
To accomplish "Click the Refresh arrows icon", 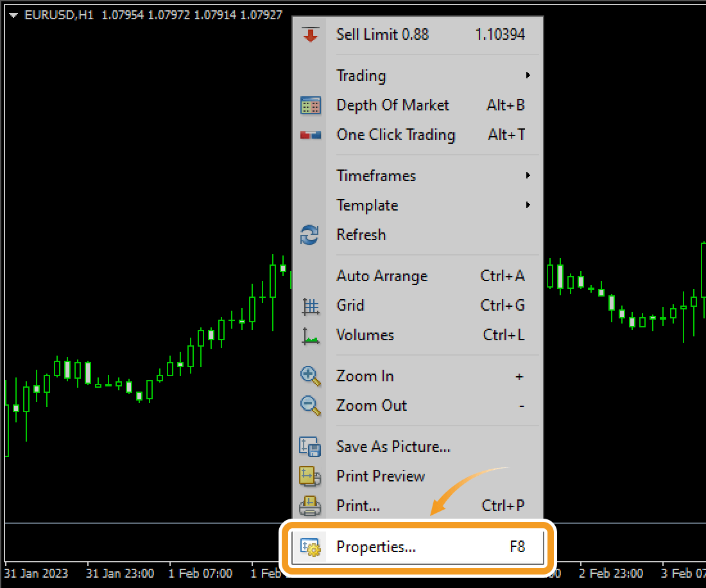I will 309,234.
